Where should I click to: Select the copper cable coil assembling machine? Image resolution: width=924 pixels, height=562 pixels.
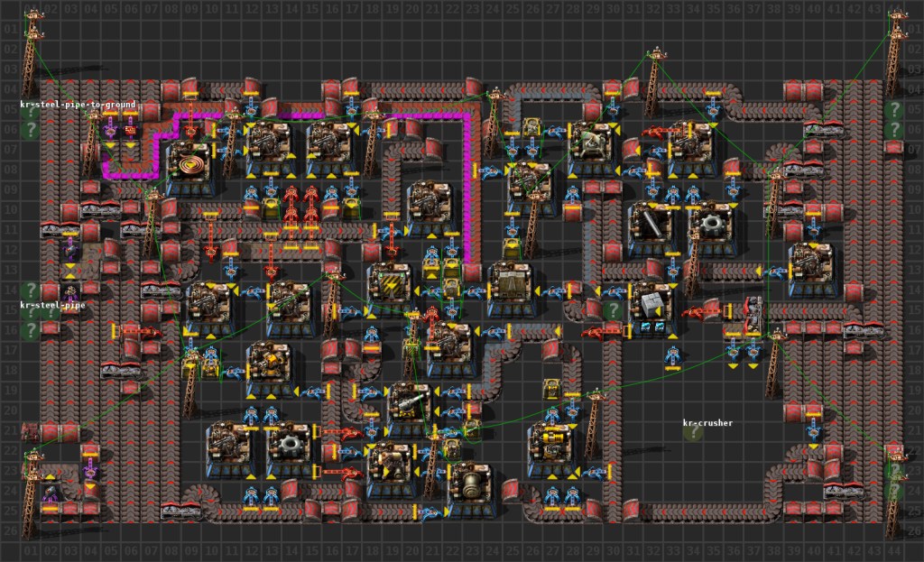coord(189,169)
